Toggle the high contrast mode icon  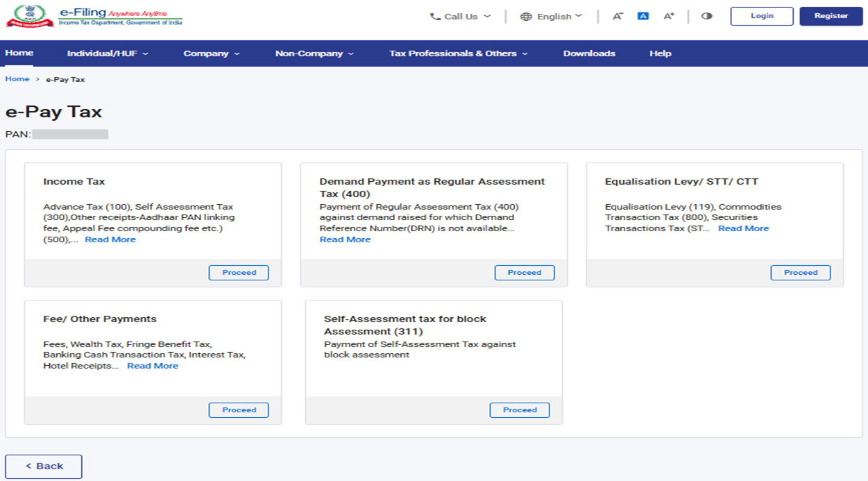point(706,17)
